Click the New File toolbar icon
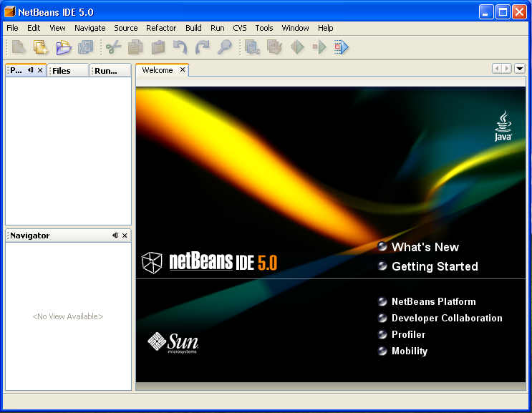 (x=19, y=47)
